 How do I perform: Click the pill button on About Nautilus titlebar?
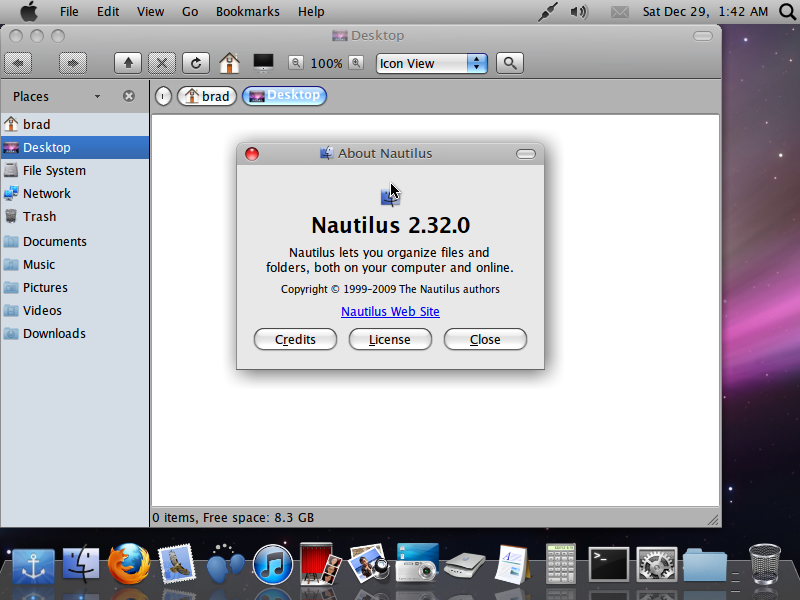[x=526, y=154]
